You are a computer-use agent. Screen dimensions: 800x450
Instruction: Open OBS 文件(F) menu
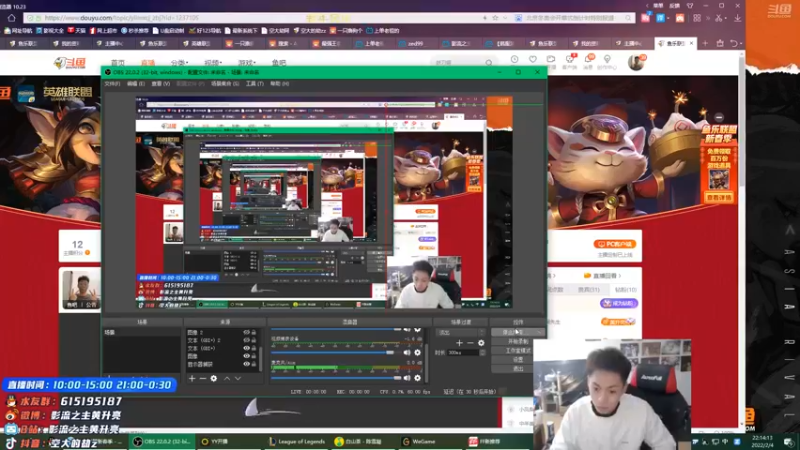coord(112,84)
